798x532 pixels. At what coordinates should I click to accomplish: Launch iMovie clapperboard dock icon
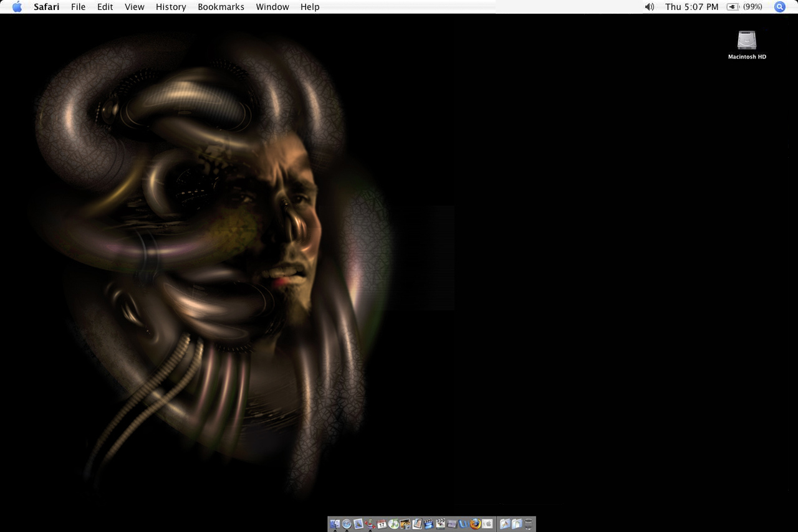click(428, 524)
